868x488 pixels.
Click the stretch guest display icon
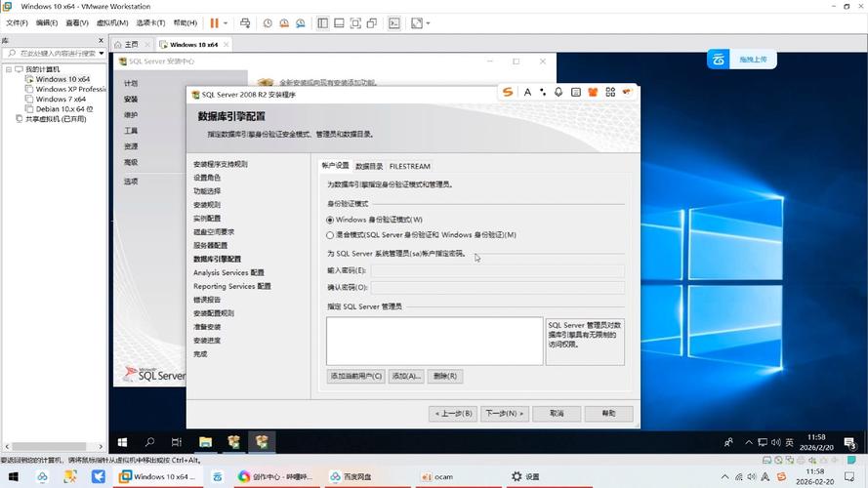click(x=416, y=23)
